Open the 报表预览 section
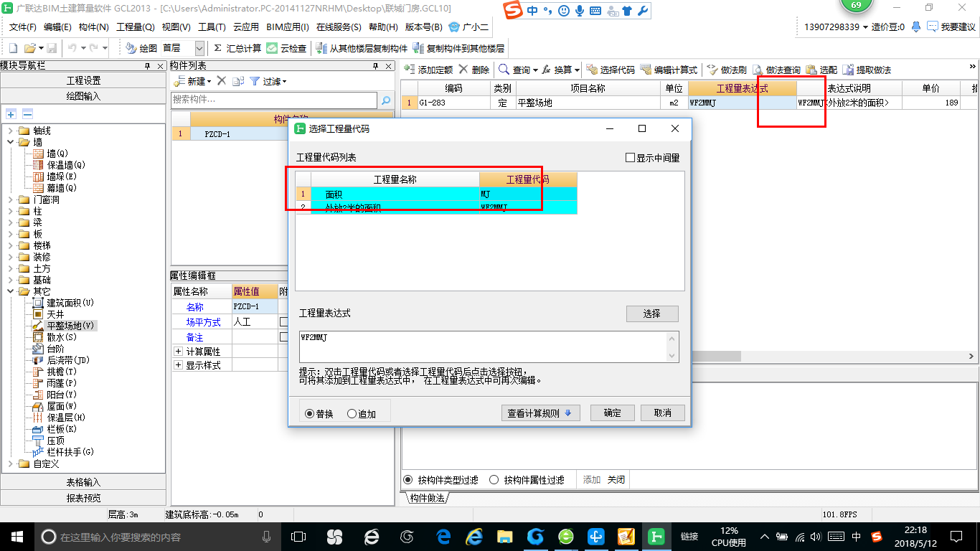The height and width of the screenshot is (551, 980). pyautogui.click(x=84, y=497)
